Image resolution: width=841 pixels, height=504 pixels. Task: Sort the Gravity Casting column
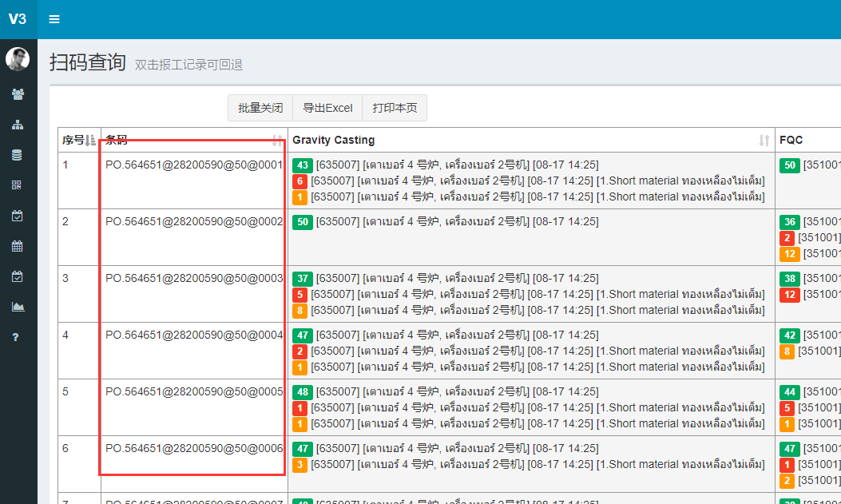pos(764,141)
